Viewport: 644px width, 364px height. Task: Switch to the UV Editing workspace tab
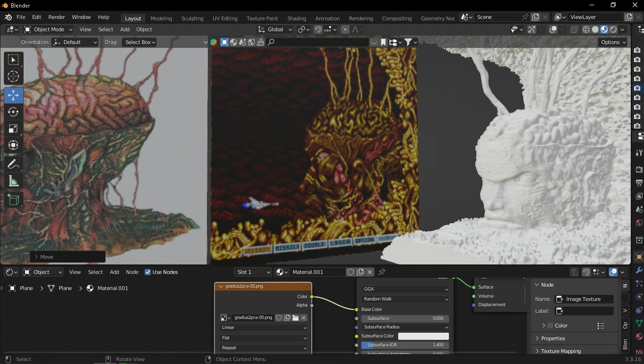pyautogui.click(x=225, y=18)
